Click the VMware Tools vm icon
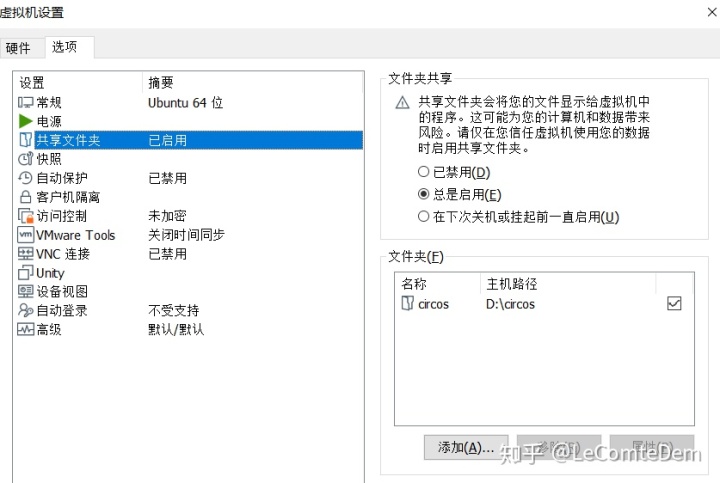The height and width of the screenshot is (483, 720). pyautogui.click(x=25, y=235)
